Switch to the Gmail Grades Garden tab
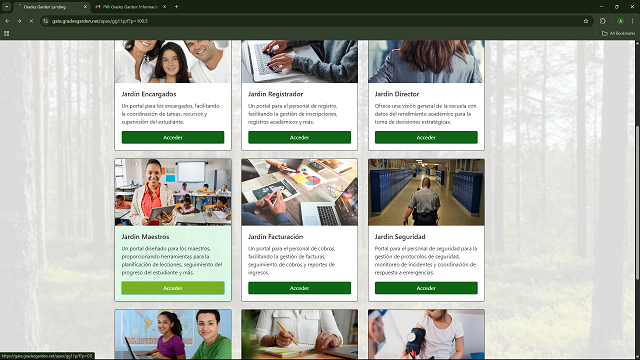This screenshot has height=360, width=640. tap(131, 7)
